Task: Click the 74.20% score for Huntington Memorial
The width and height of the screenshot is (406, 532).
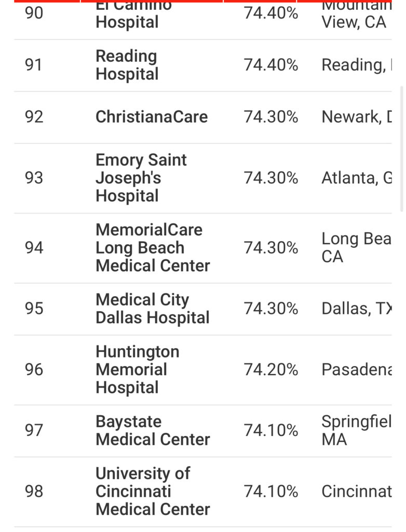Action: coord(271,369)
